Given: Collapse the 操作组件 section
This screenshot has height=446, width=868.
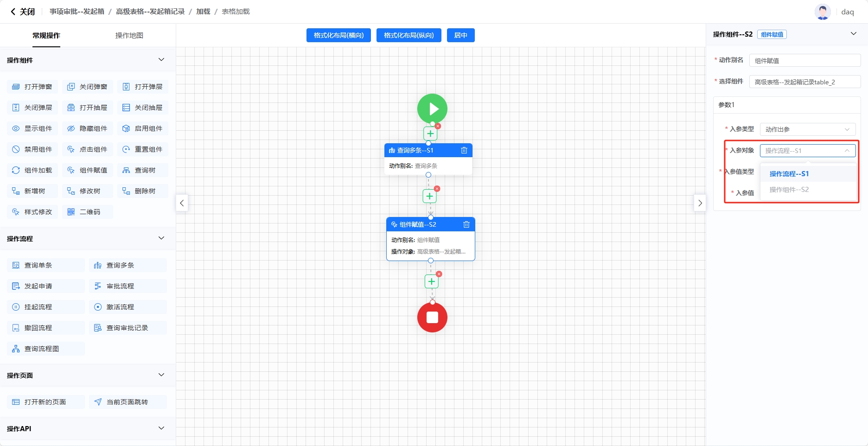Looking at the screenshot, I should click(161, 60).
